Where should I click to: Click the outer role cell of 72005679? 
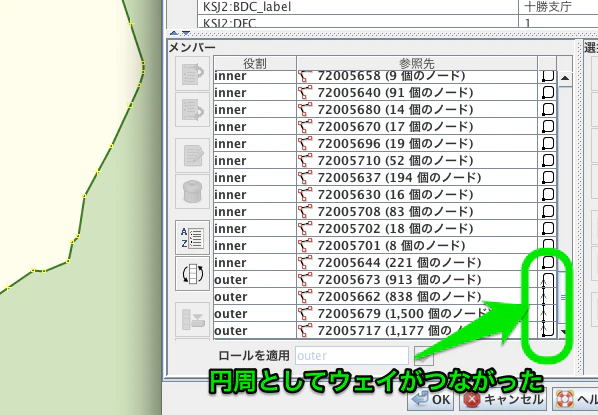255,314
